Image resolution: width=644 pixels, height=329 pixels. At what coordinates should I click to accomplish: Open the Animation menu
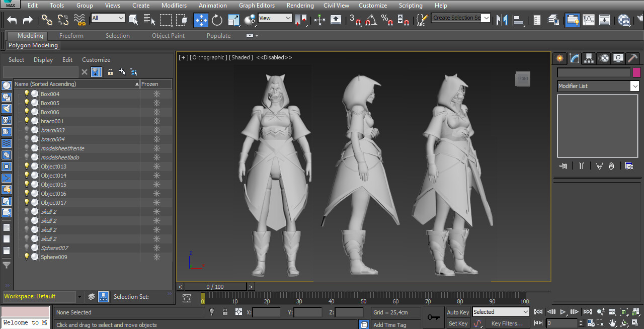[213, 6]
